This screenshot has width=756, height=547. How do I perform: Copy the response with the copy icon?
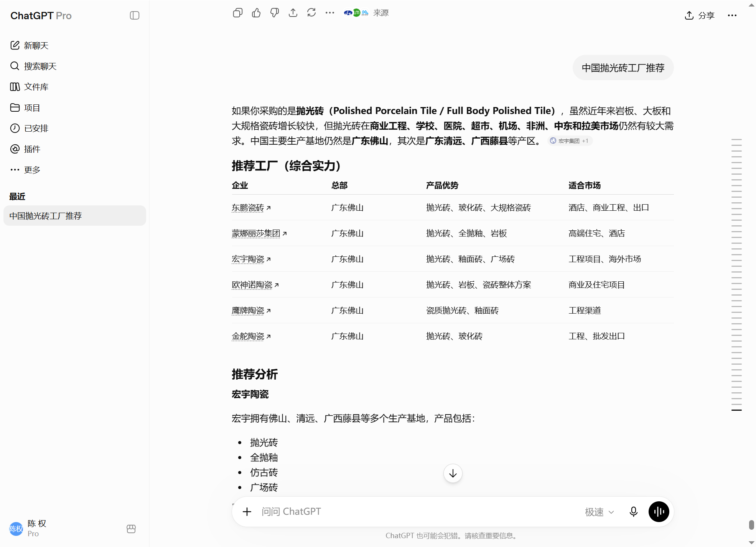[x=238, y=13]
